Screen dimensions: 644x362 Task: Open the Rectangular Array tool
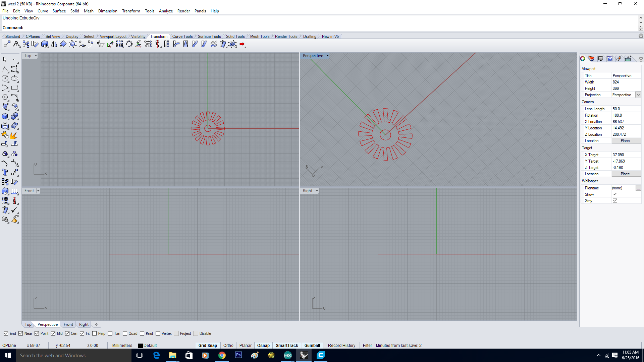pyautogui.click(x=120, y=44)
